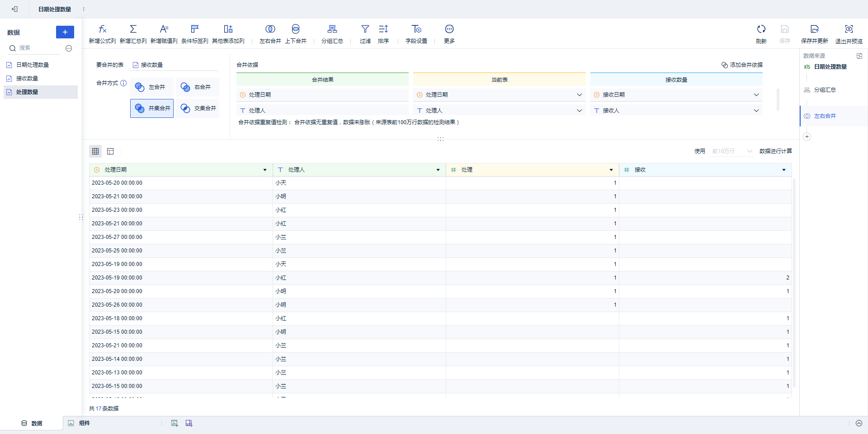Click the 刷新 refresh icon
Image resolution: width=868 pixels, height=434 pixels.
tap(761, 29)
